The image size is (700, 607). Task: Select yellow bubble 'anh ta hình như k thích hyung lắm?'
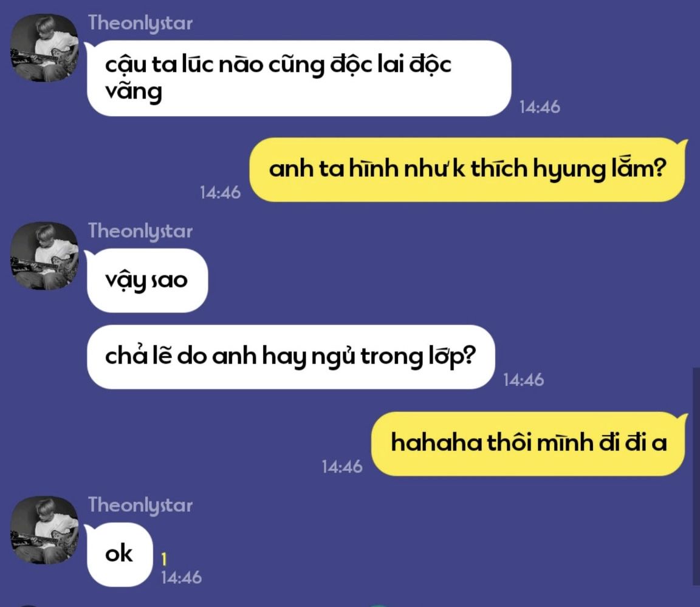(x=467, y=170)
